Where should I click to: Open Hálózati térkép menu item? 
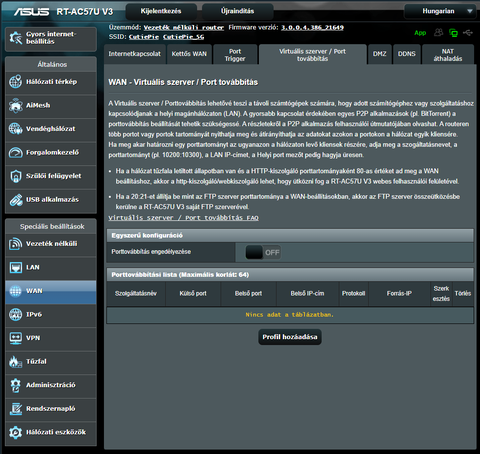point(51,82)
